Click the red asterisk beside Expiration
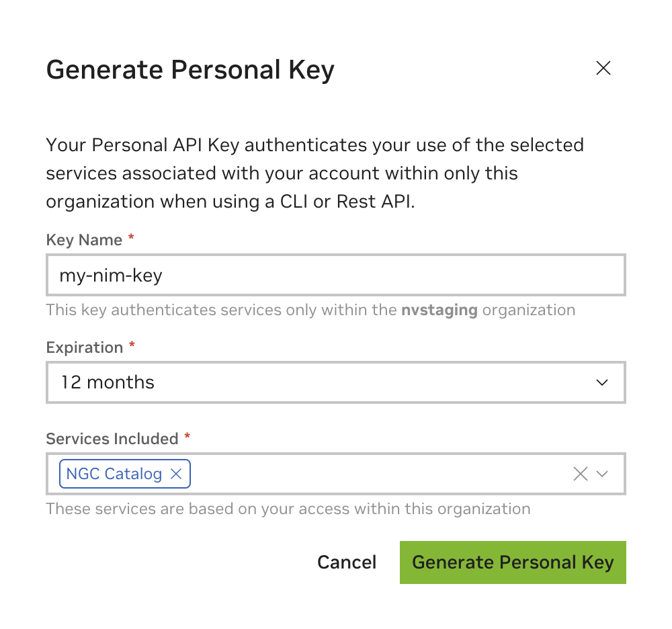Viewport: 672px width, 629px height. coord(132,346)
